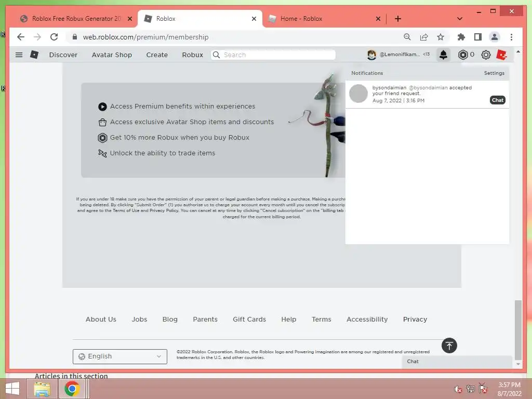Click the scroll-to-top arrow button
The height and width of the screenshot is (399, 532).
click(449, 345)
